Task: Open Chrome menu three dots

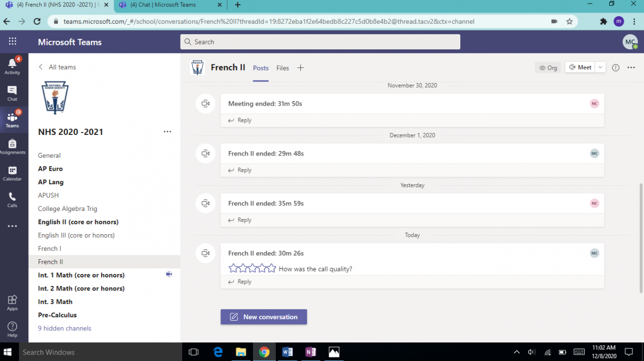Action: point(634,22)
